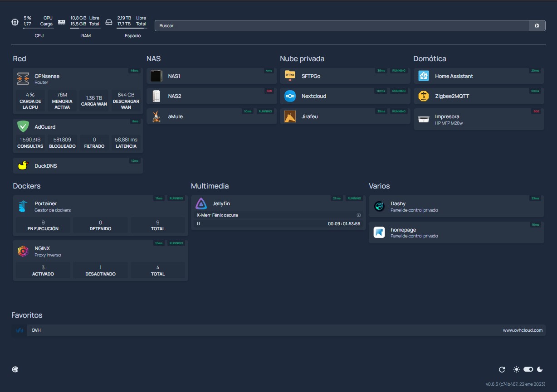557x392 pixels.
Task: Click the DuckDNS yellow duck icon
Action: pos(23,166)
